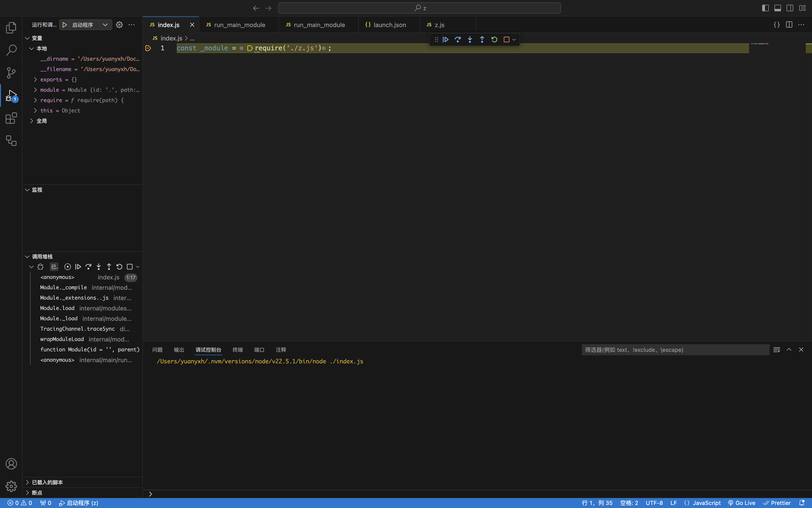Viewport: 812px width, 508px height.
Task: Customize layout icon in title bar
Action: (x=802, y=8)
